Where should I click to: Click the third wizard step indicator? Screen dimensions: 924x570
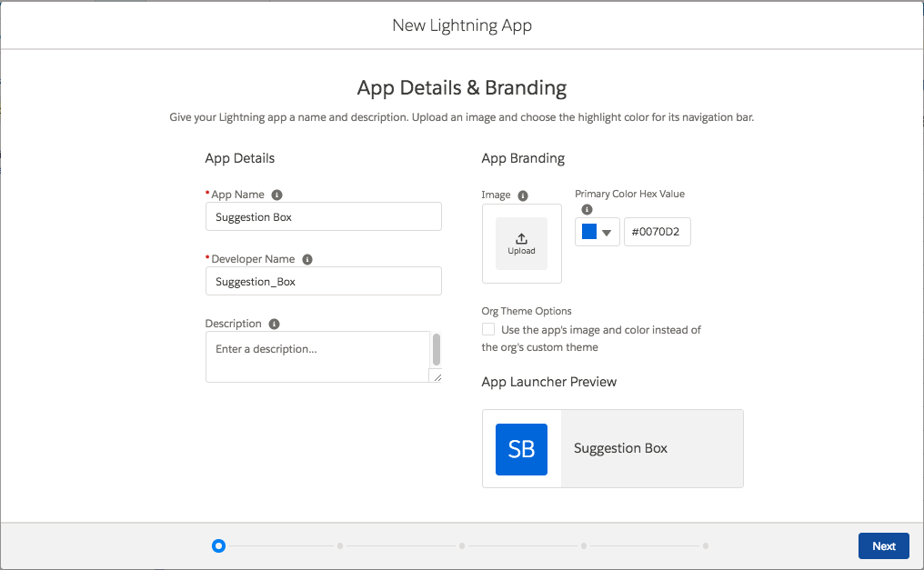coord(462,545)
